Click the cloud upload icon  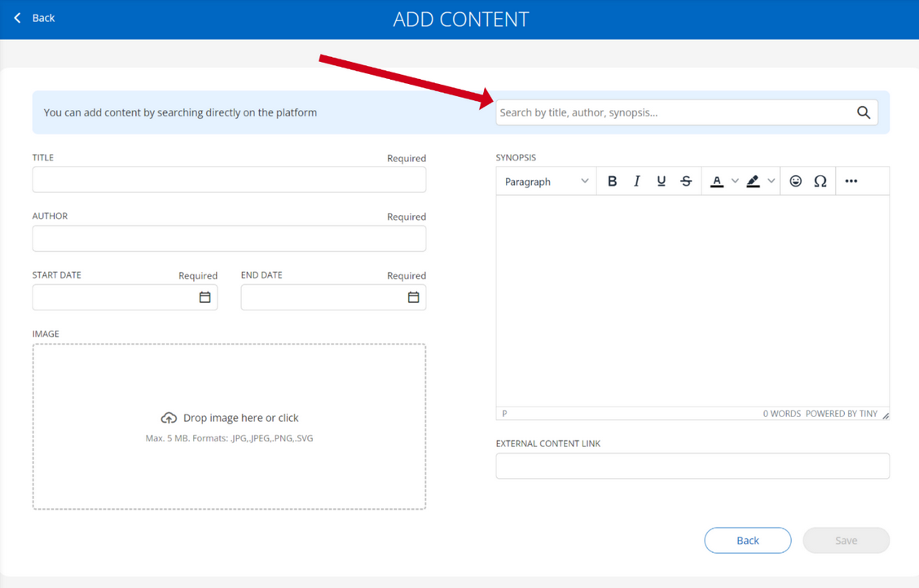pyautogui.click(x=169, y=418)
